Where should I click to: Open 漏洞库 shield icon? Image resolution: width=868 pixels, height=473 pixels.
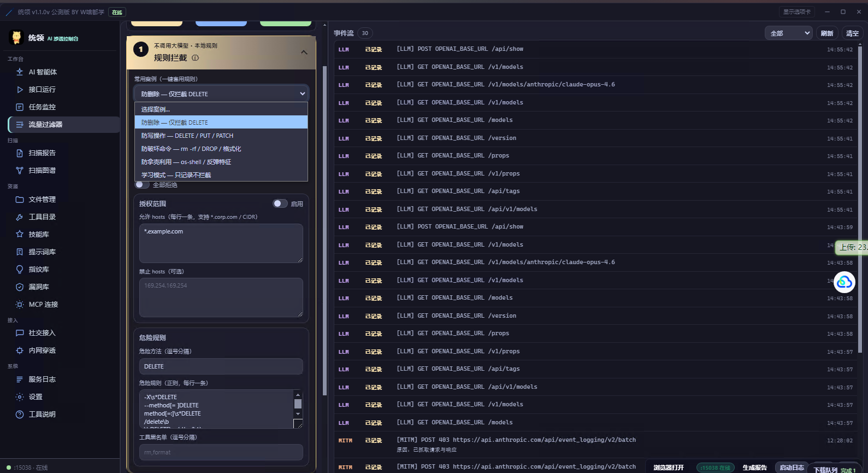[20, 287]
